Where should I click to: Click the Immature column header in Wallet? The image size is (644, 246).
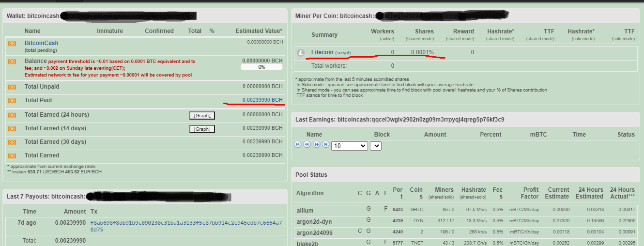[x=110, y=31]
